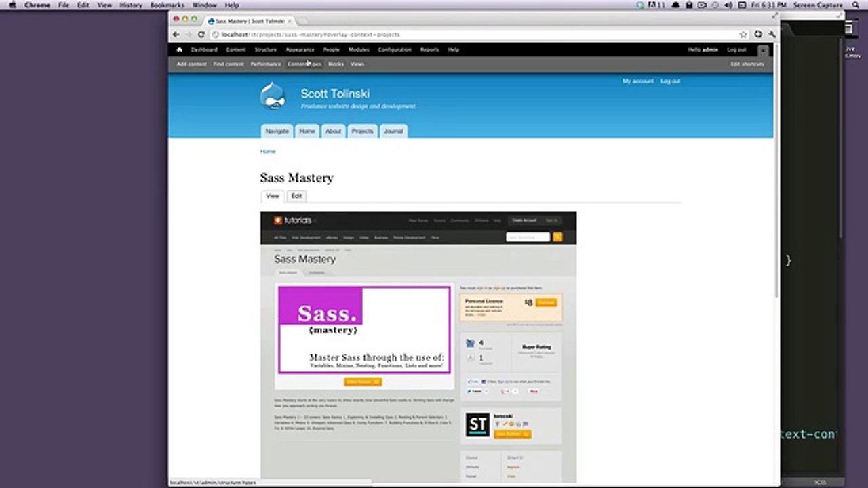Click the Sass Mastery page heading
The width and height of the screenshot is (868, 488).
pos(297,178)
